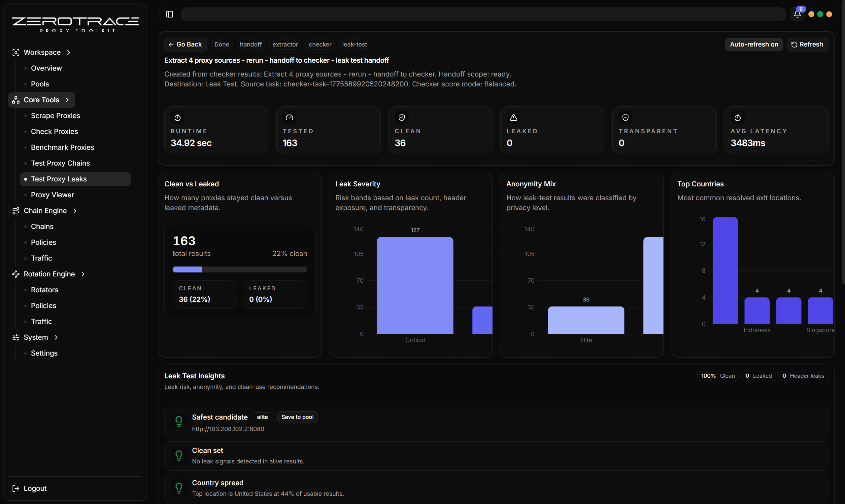Viewport: 845px width, 504px height.
Task: Open Proxy Viewer from sidebar
Action: [x=52, y=195]
